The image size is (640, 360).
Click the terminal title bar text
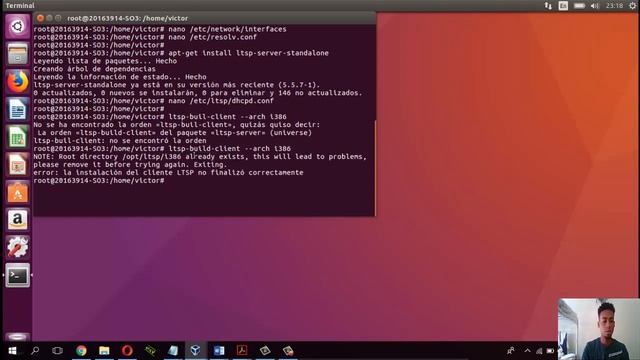(x=127, y=18)
